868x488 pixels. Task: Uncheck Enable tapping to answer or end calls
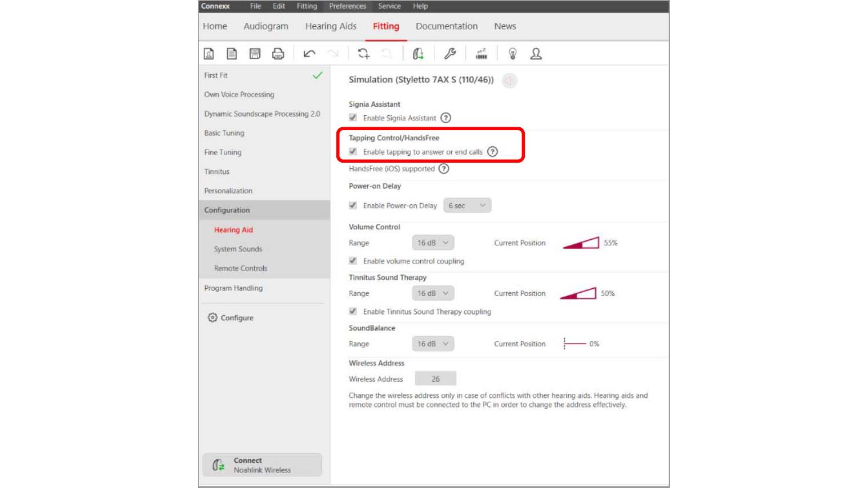353,152
